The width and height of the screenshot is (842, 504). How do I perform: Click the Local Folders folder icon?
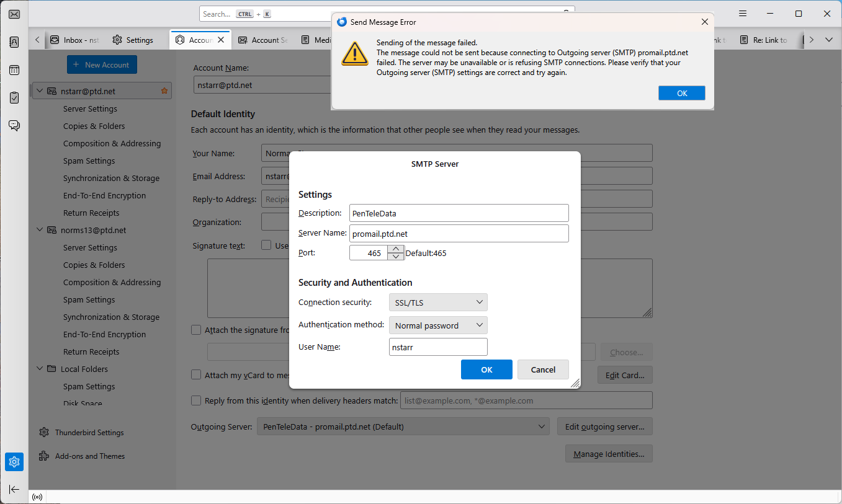pyautogui.click(x=52, y=369)
